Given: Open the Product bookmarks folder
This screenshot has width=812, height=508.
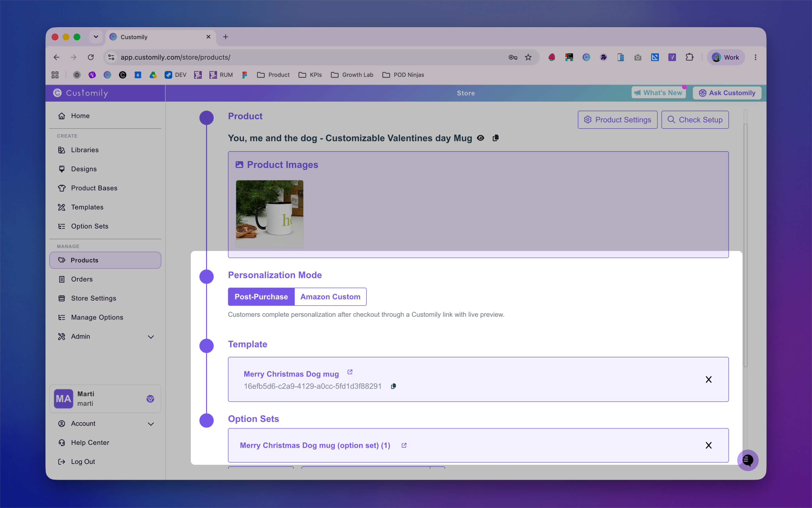Looking at the screenshot, I should click(x=273, y=75).
